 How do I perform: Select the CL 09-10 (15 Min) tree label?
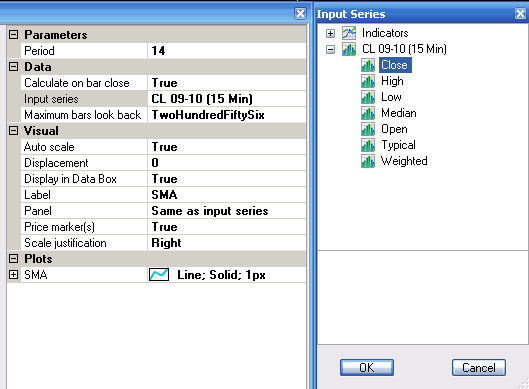click(x=404, y=49)
